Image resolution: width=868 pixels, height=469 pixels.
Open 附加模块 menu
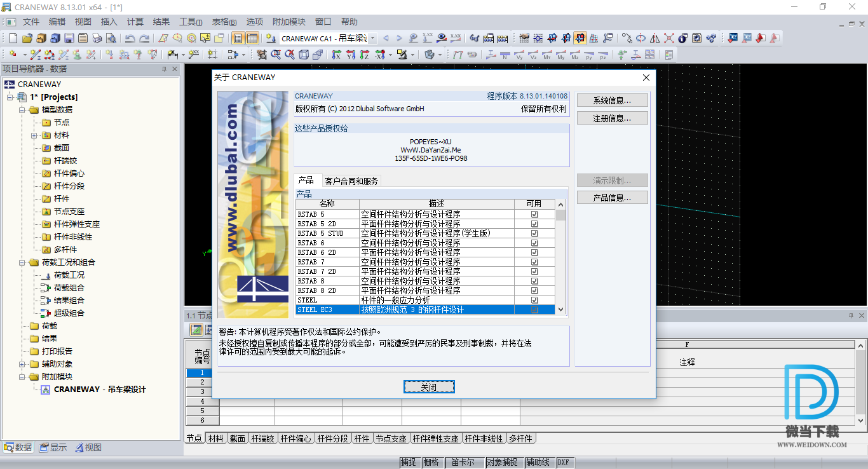pyautogui.click(x=289, y=22)
